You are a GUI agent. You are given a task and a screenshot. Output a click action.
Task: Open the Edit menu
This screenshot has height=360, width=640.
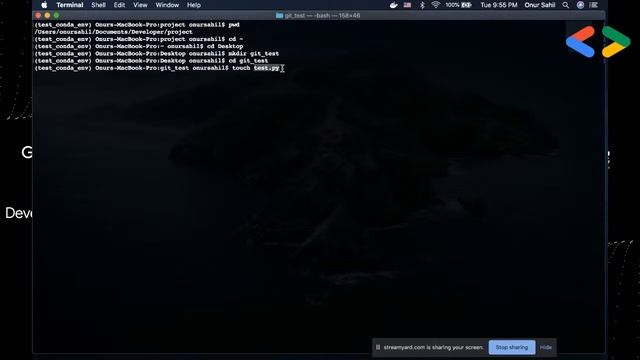tap(119, 5)
